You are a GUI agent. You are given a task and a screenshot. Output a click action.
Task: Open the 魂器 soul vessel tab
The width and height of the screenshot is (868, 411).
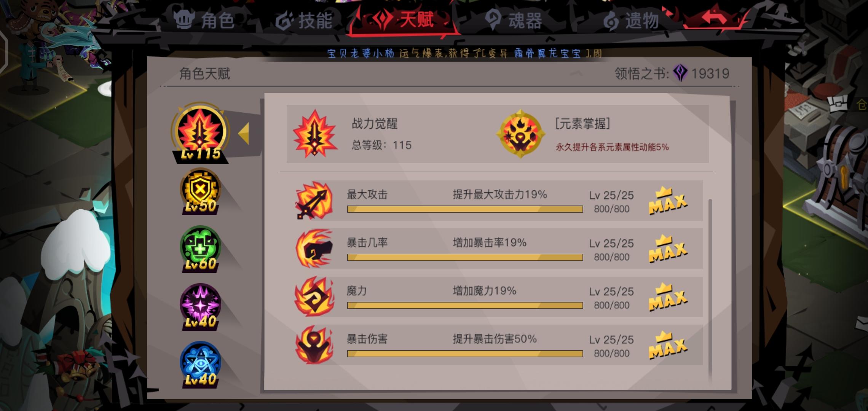[514, 20]
